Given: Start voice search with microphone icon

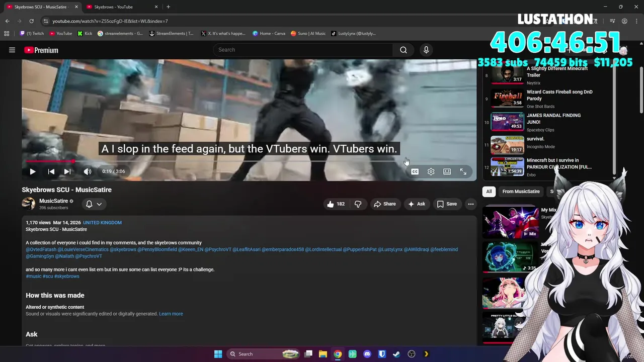Looking at the screenshot, I should pyautogui.click(x=426, y=50).
